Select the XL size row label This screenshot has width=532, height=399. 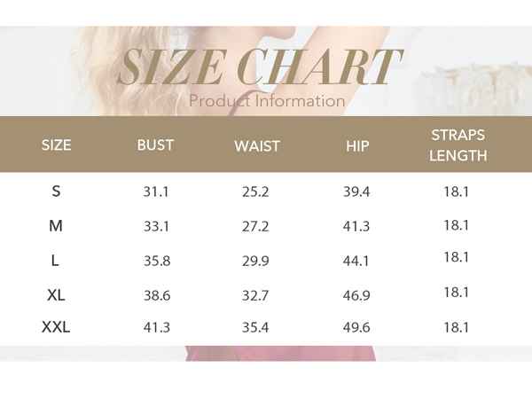56,295
